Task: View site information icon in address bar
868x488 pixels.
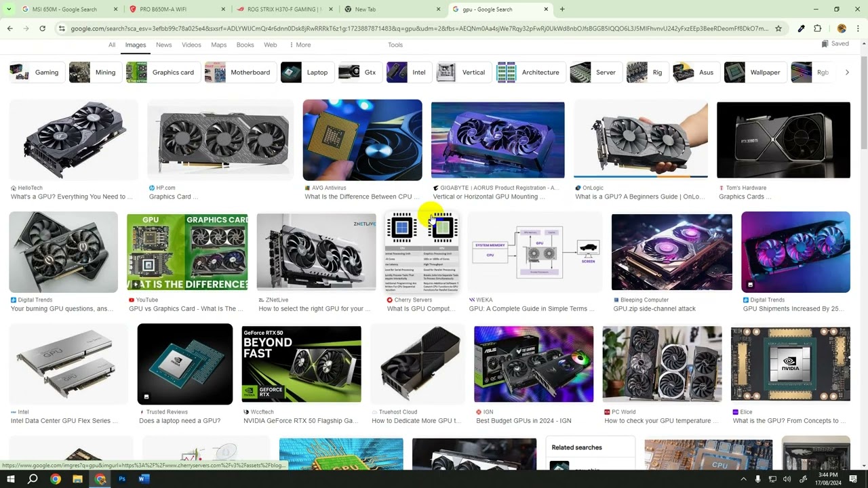Action: point(62,28)
